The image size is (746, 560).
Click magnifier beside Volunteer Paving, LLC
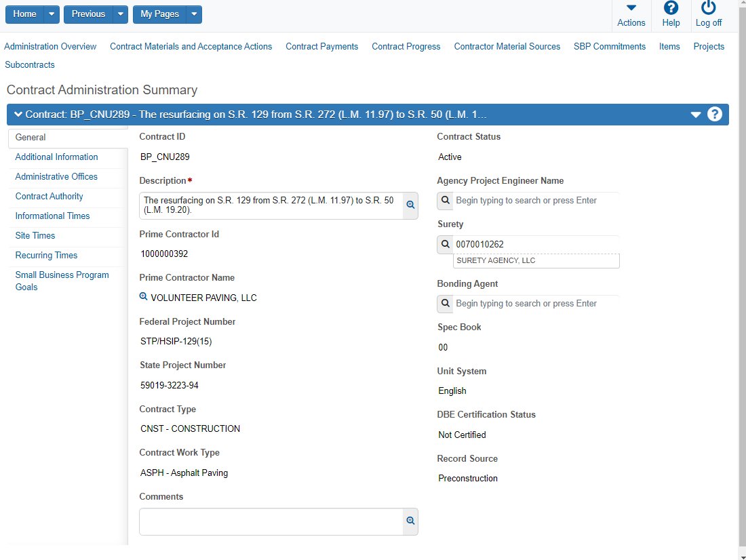(x=144, y=297)
